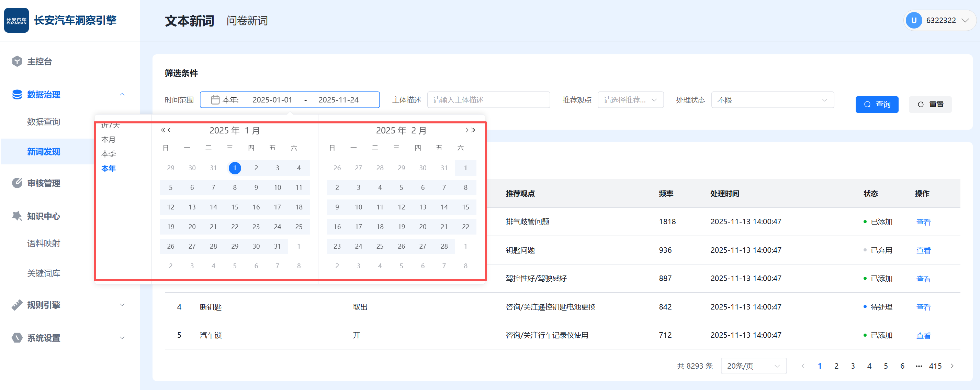This screenshot has height=390, width=980.
Task: Select the 本年 preset range
Action: point(109,168)
